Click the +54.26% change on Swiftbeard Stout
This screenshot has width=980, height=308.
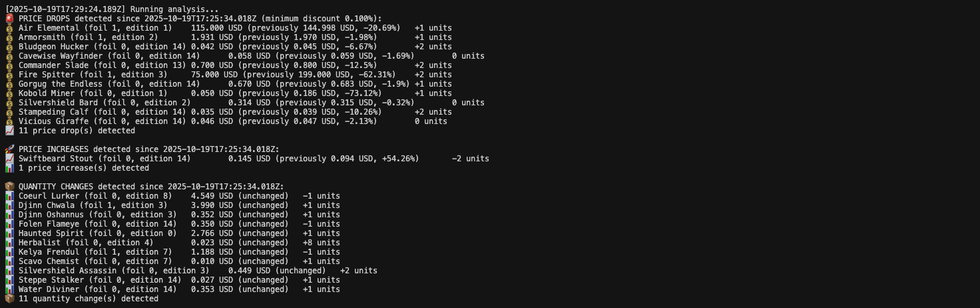[400, 159]
